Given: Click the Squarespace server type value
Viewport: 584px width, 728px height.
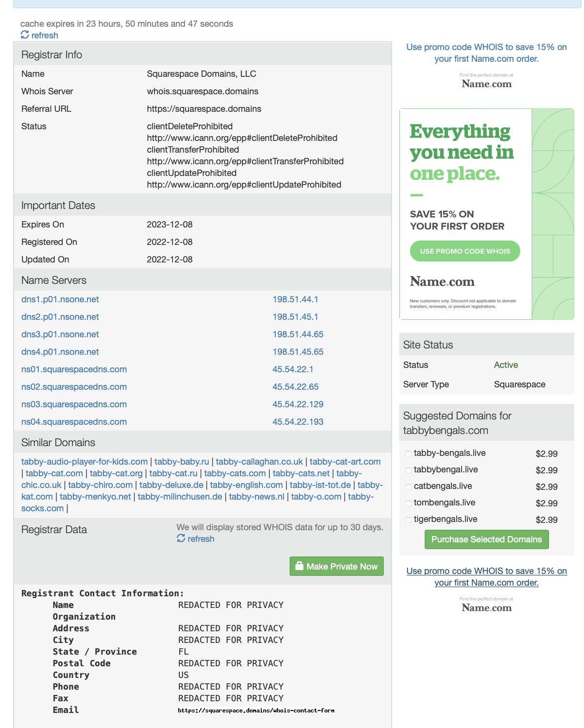Looking at the screenshot, I should pos(519,384).
